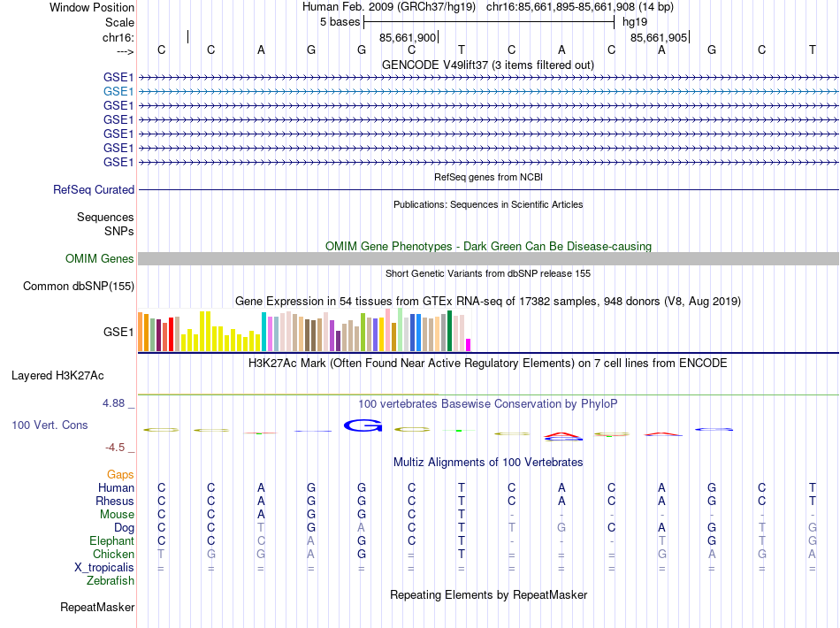This screenshot has height=628, width=840.
Task: Open Multiz Alignments of 100 Vertebrates title
Action: [x=488, y=463]
